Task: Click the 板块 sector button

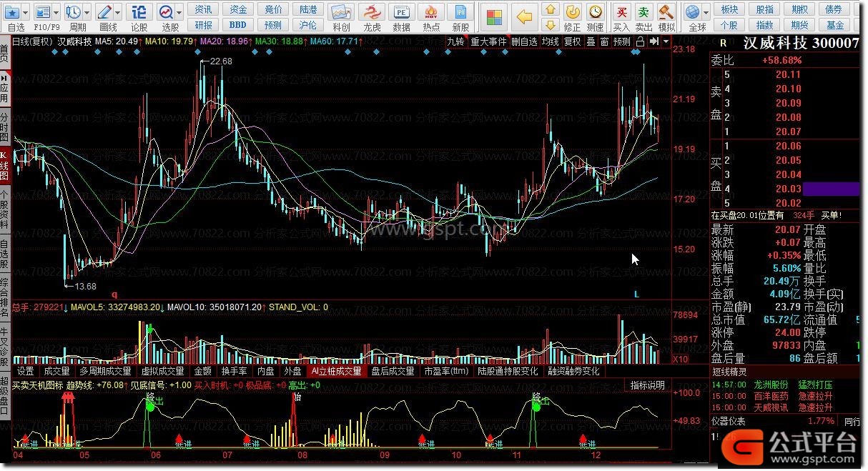Action: click(x=729, y=9)
